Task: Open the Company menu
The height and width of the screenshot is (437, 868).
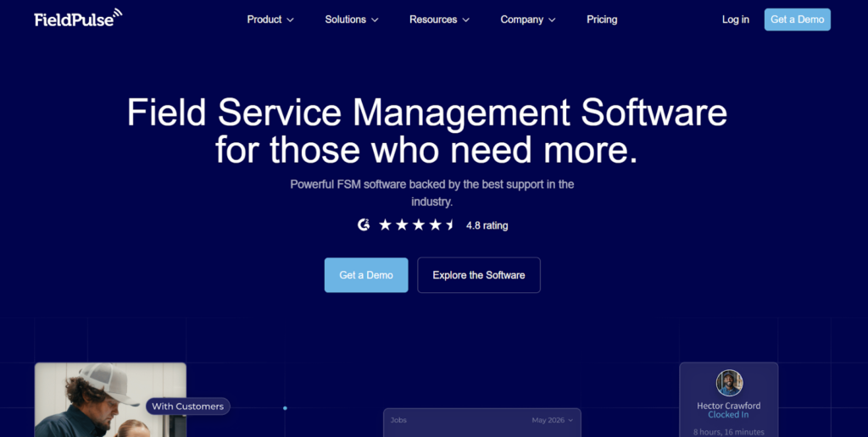Action: pyautogui.click(x=528, y=19)
